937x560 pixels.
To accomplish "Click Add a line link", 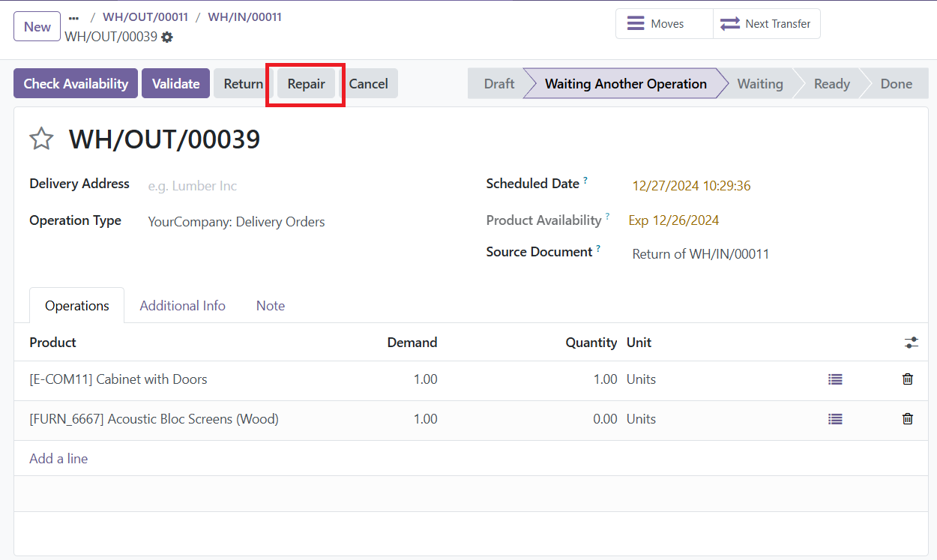I will (x=58, y=459).
